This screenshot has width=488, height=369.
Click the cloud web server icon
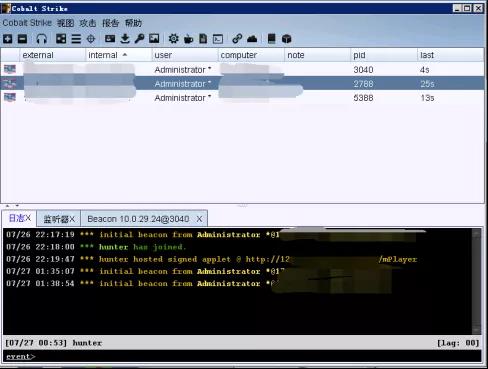(x=252, y=39)
